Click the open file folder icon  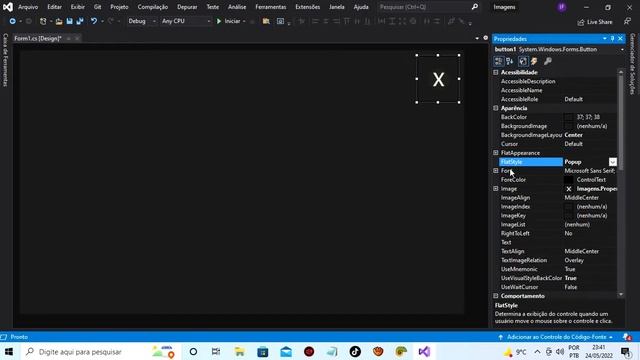tap(59, 21)
